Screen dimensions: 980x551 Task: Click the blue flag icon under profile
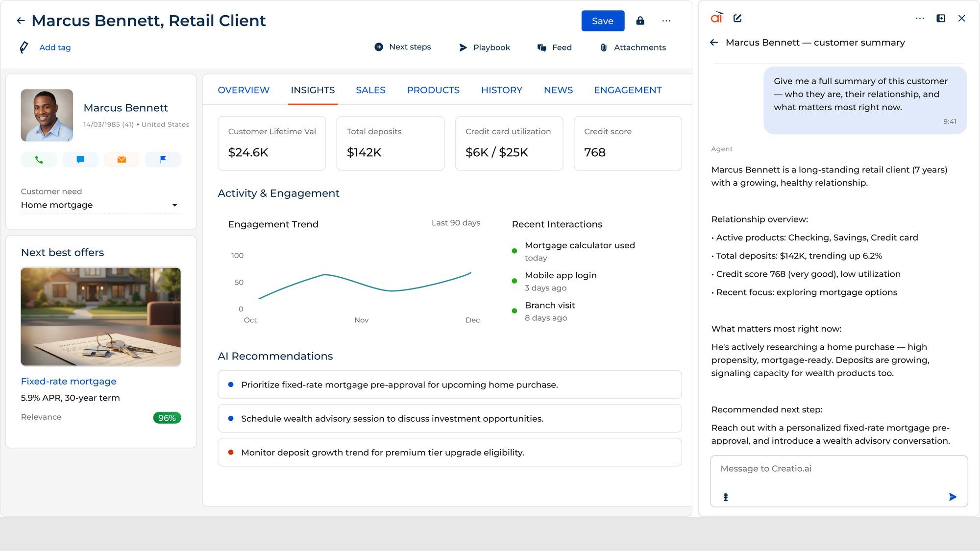click(x=163, y=160)
